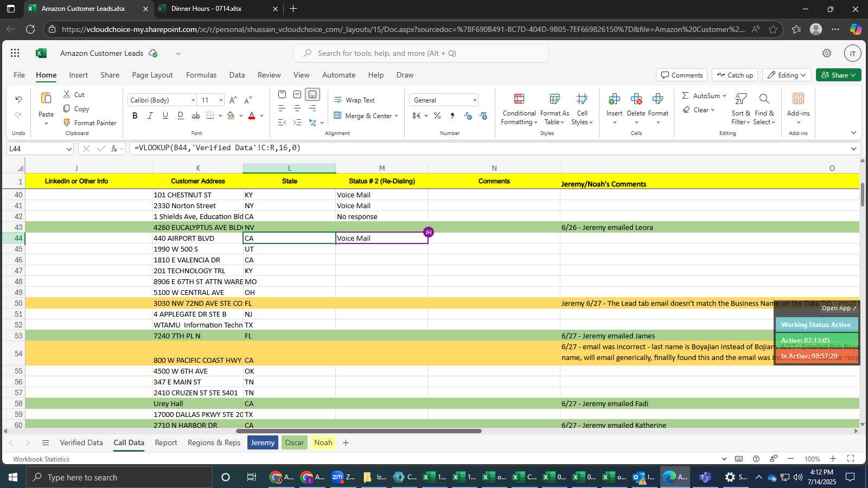Click the red font color swatch
The width and height of the screenshot is (868, 488).
252,115
